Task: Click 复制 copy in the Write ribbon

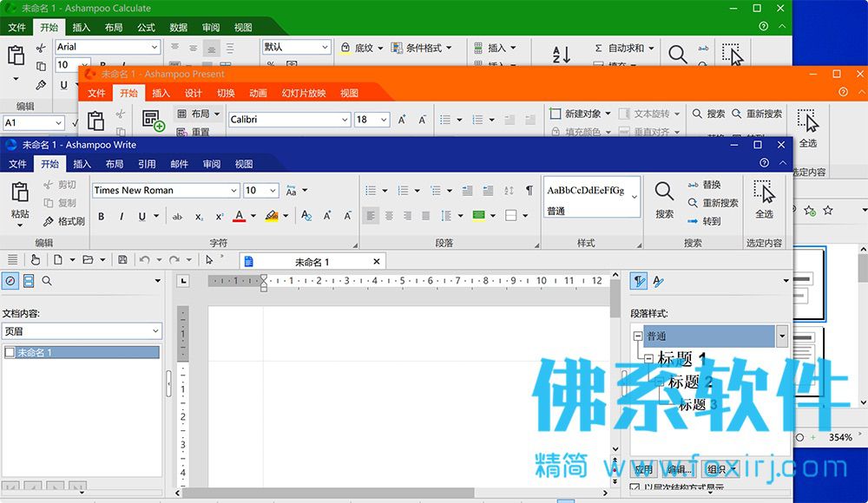Action: 60,203
